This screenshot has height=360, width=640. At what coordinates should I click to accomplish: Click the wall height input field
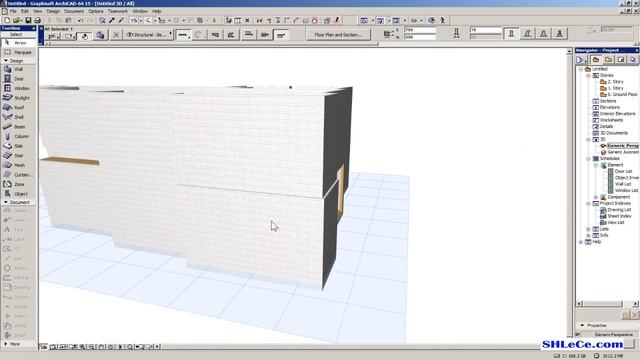tap(420, 30)
